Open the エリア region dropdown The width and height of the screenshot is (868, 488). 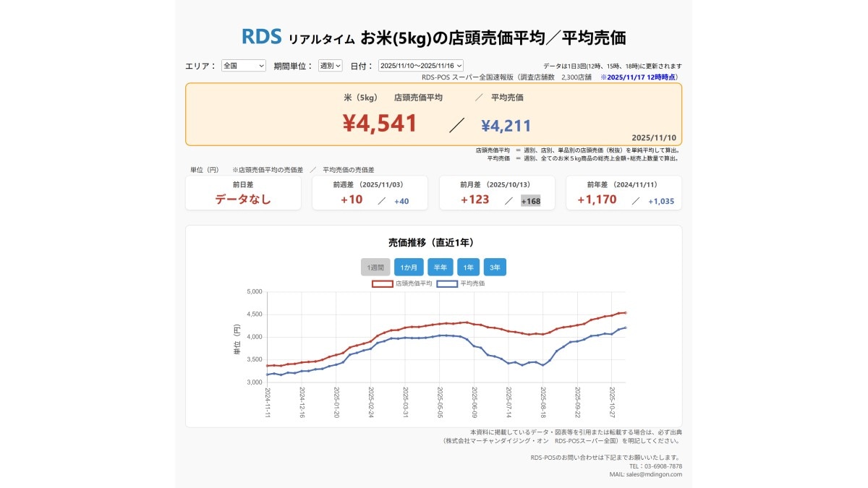(x=242, y=65)
